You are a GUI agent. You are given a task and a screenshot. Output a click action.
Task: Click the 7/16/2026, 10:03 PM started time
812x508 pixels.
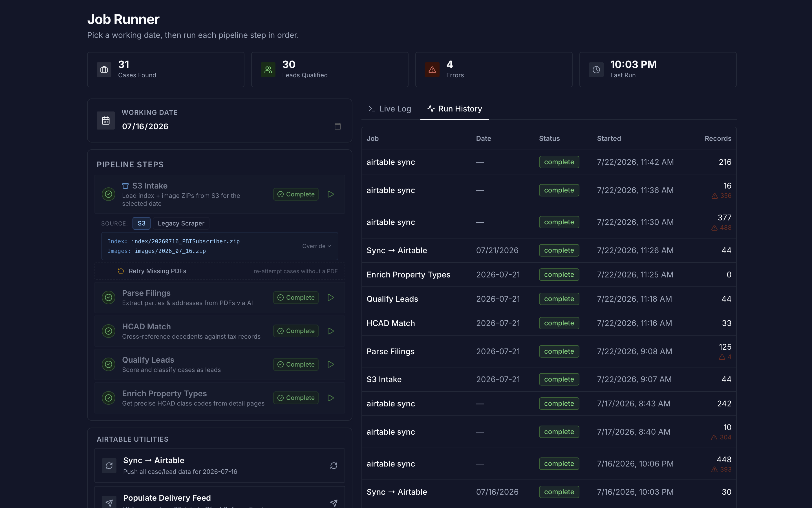pos(635,492)
